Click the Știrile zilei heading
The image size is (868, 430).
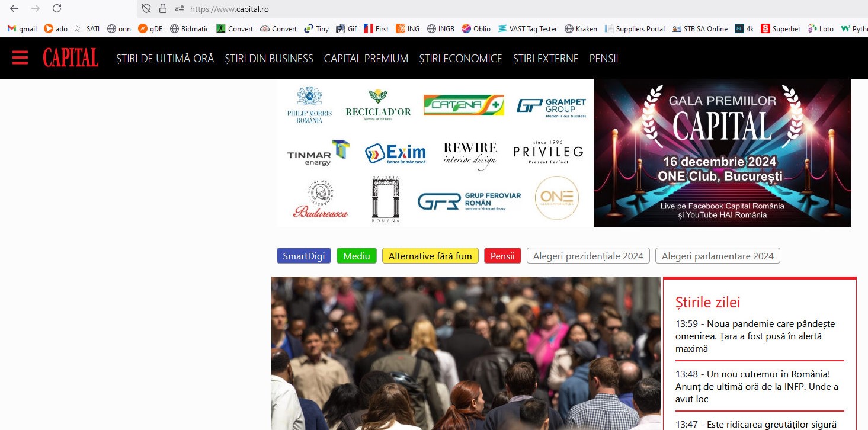click(708, 302)
